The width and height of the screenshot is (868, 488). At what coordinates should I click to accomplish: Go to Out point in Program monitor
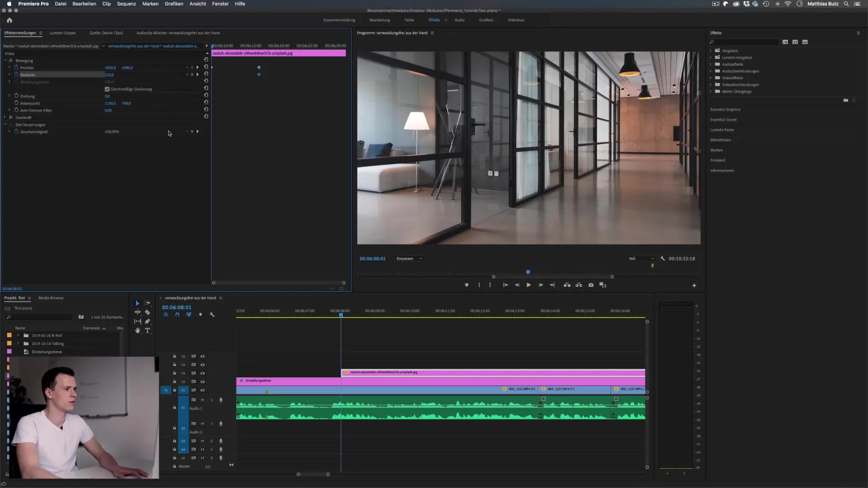[552, 285]
